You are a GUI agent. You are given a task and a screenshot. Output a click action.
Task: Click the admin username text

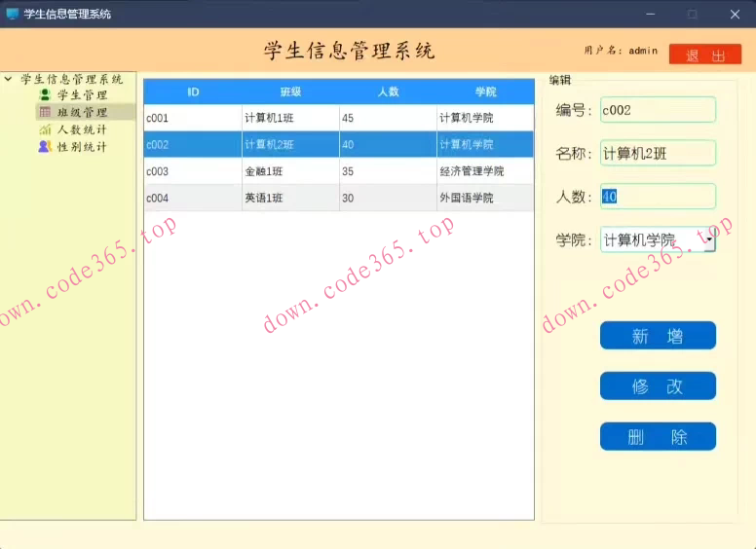(643, 51)
